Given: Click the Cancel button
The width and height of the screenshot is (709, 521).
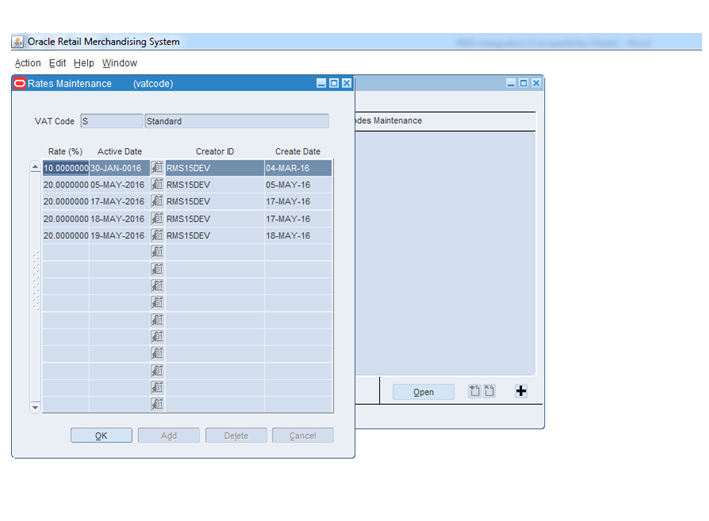Looking at the screenshot, I should (x=303, y=436).
